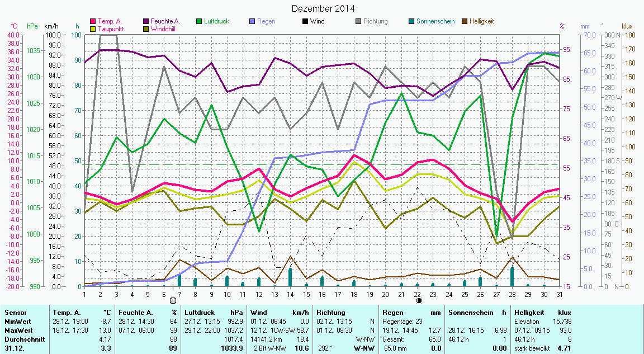Screen dimensions: 644x354
Task: Click the black Wind legend square
Action: (x=306, y=21)
